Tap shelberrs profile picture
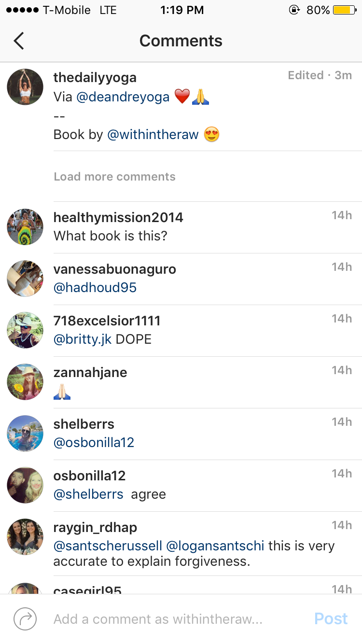This screenshot has height=644, width=362. click(x=25, y=434)
